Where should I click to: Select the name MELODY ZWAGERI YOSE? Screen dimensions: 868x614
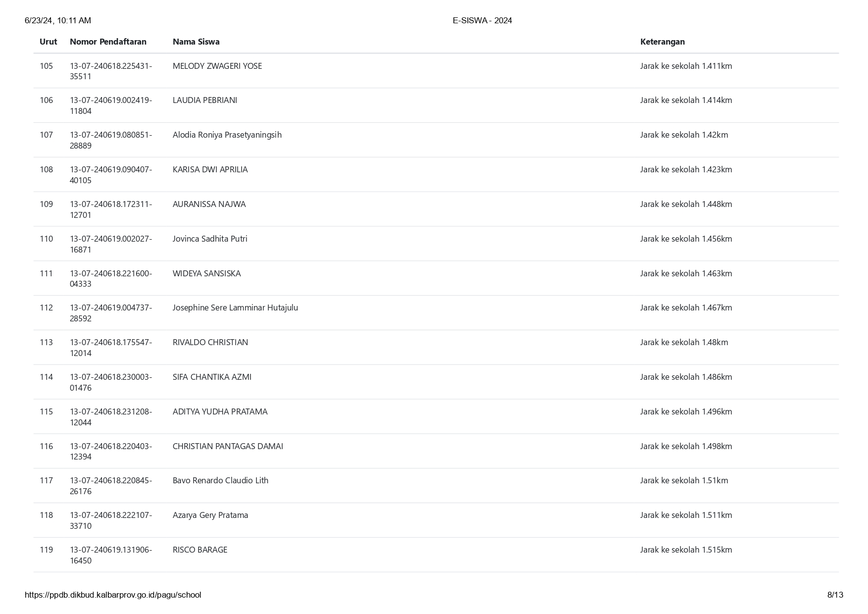217,66
